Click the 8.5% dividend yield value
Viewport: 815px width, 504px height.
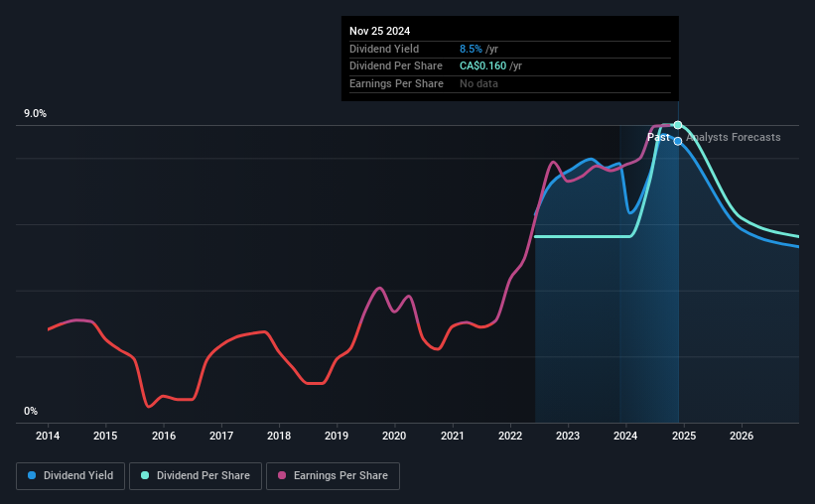pyautogui.click(x=471, y=49)
